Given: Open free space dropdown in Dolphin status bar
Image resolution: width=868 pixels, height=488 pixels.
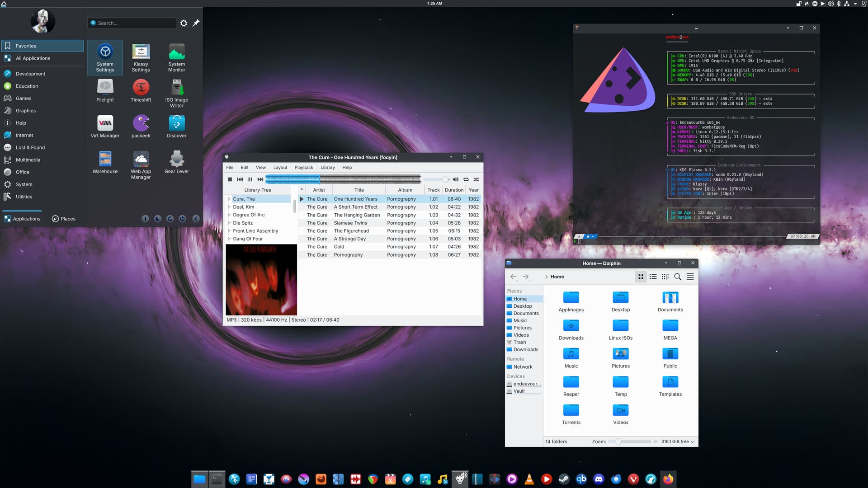Looking at the screenshot, I should pos(678,441).
